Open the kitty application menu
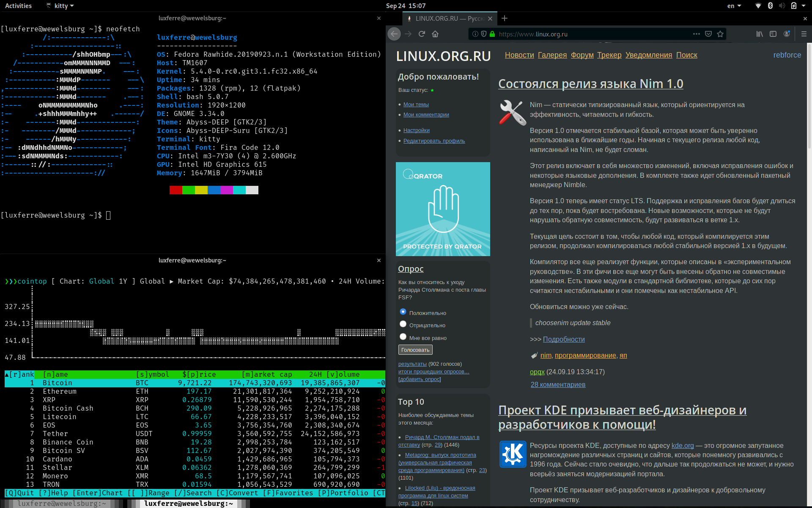Image resolution: width=812 pixels, height=508 pixels. pyautogui.click(x=60, y=6)
